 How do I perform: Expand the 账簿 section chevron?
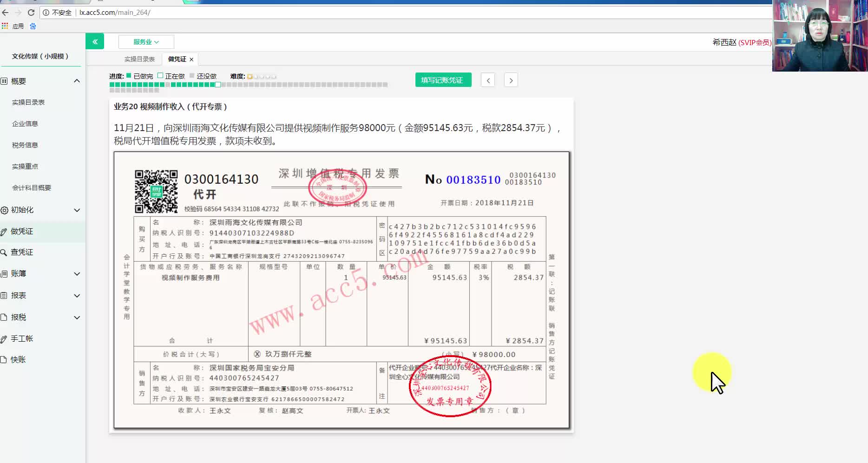77,274
